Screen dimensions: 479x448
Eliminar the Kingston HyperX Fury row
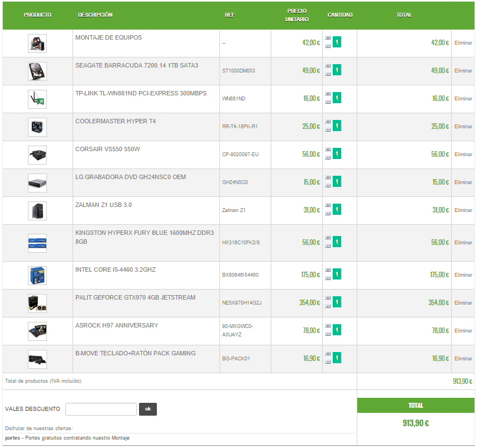(463, 243)
